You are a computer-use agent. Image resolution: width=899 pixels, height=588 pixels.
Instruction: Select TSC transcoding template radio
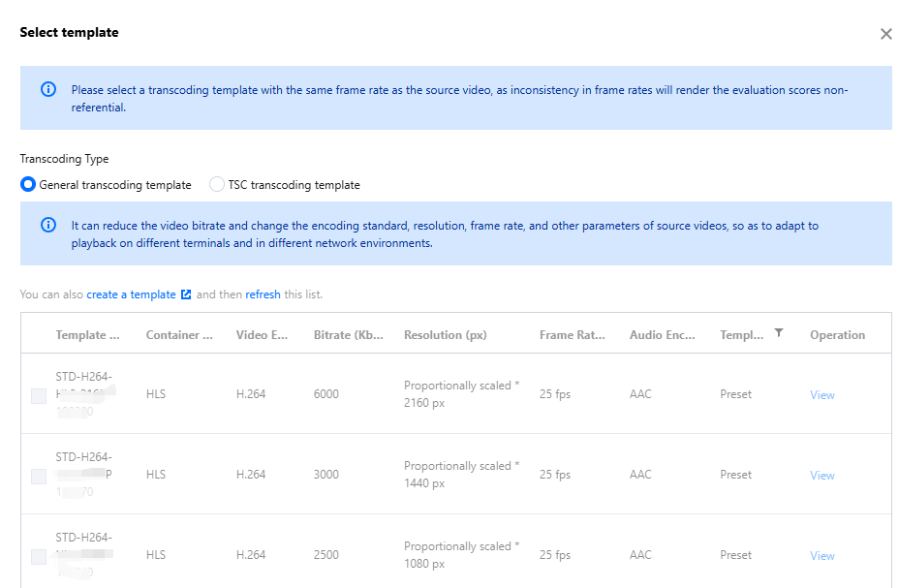[217, 185]
